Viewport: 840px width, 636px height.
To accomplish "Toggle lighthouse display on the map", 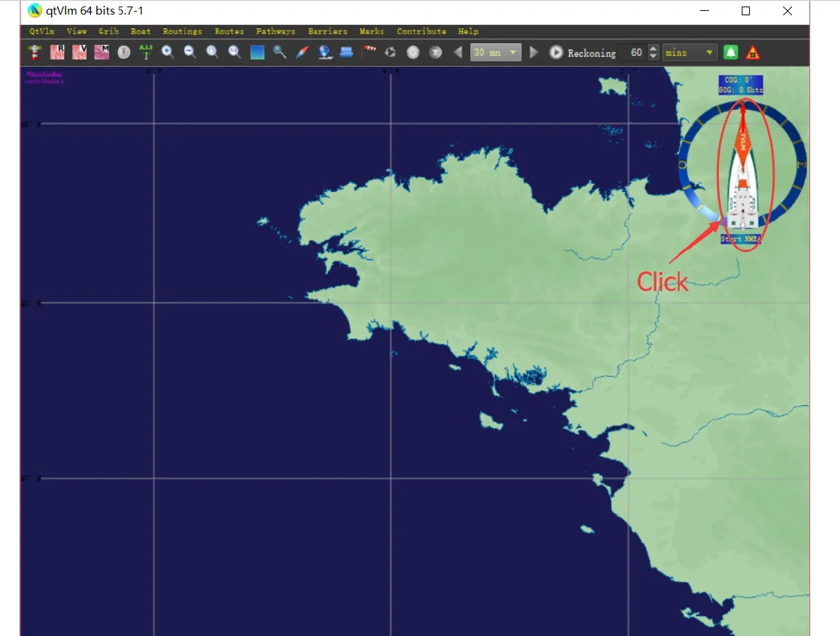I will 34,52.
